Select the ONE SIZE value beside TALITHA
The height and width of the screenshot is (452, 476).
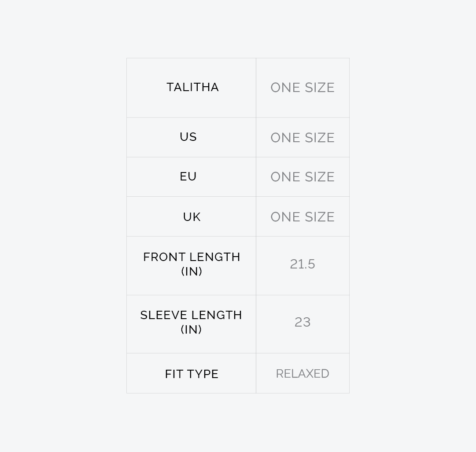(x=302, y=88)
